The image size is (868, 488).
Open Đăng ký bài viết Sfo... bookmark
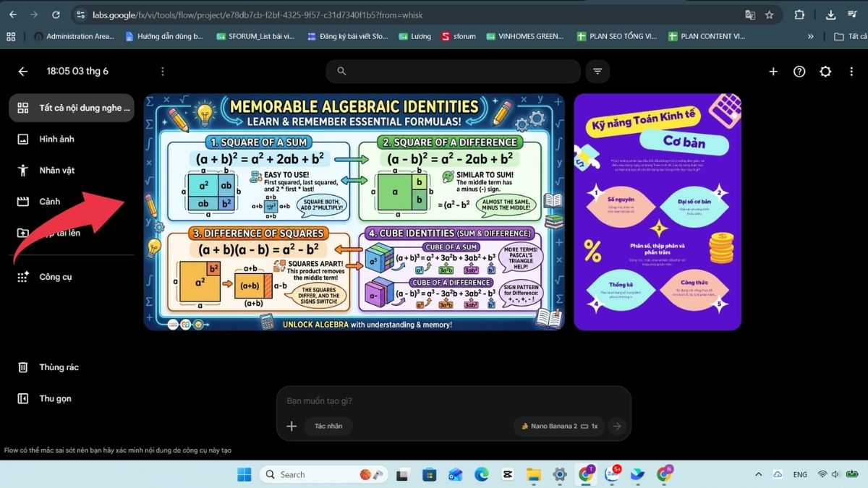pyautogui.click(x=347, y=36)
